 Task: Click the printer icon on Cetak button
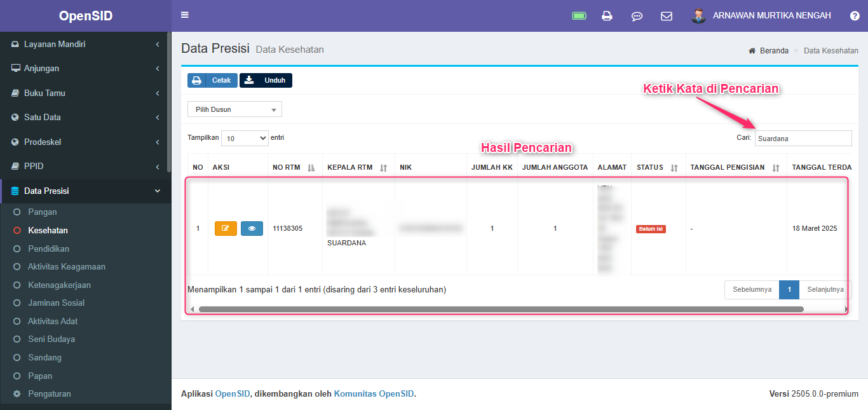click(x=197, y=81)
